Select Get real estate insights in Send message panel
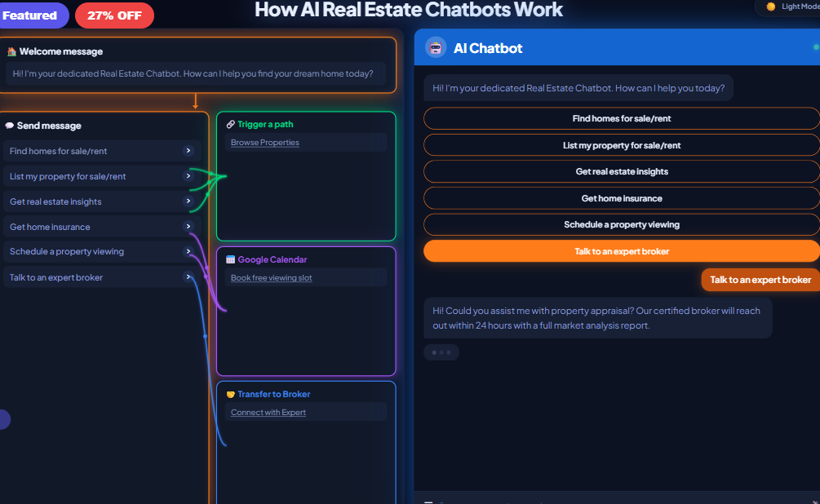This screenshot has width=820, height=504. 82,201
